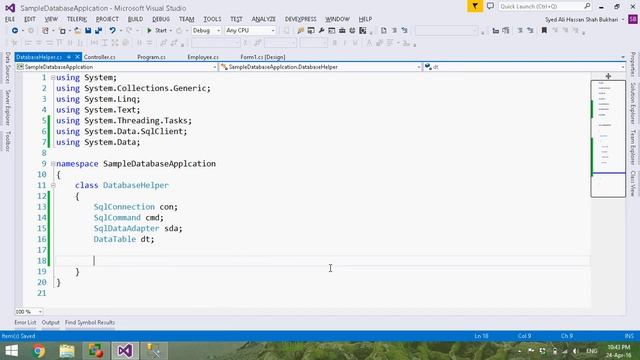Viewport: 640px width, 360px height.
Task: Open the TEAM menu
Action: 187,19
